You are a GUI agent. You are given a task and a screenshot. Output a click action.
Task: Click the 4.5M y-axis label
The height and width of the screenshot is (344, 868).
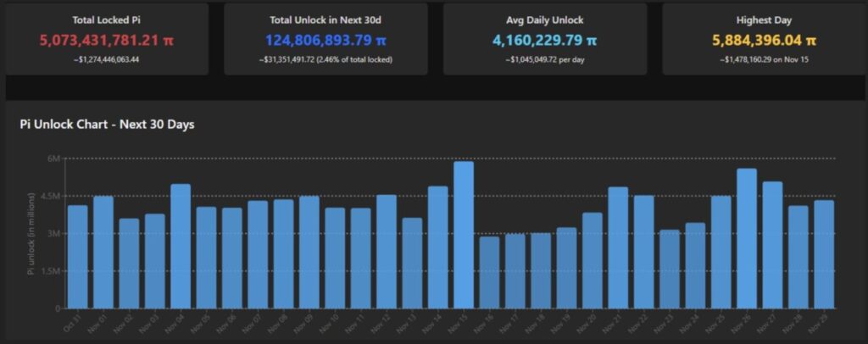[49, 196]
